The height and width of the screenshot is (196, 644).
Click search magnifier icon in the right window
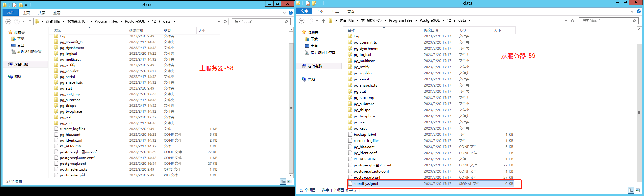coord(634,21)
